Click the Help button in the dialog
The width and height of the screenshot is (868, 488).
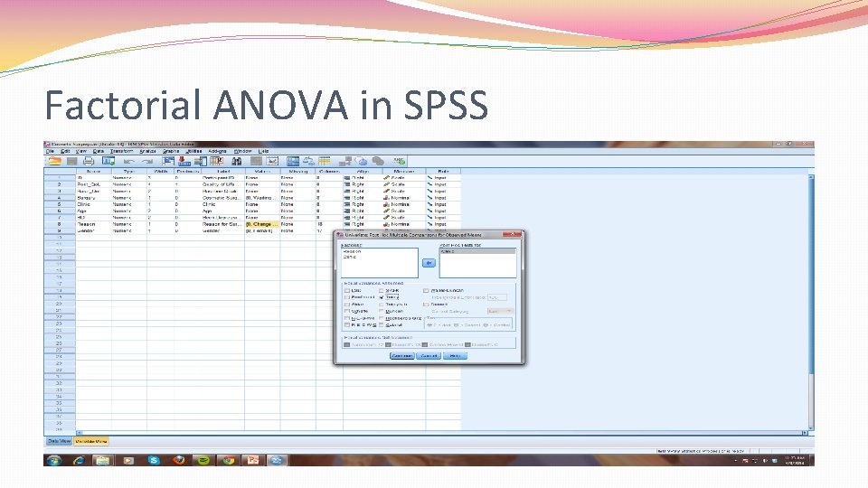pyautogui.click(x=455, y=356)
